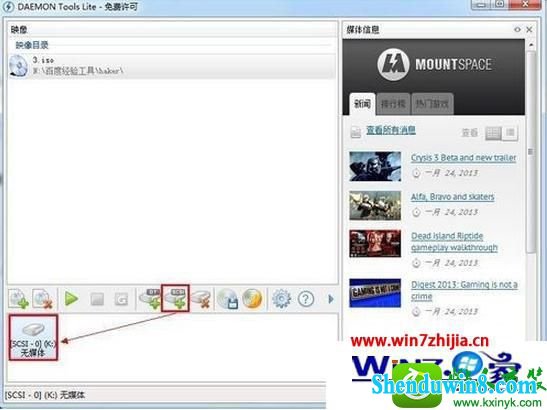The width and height of the screenshot is (547, 410).
Task: Click the Remove Image toolbar icon
Action: click(x=43, y=299)
